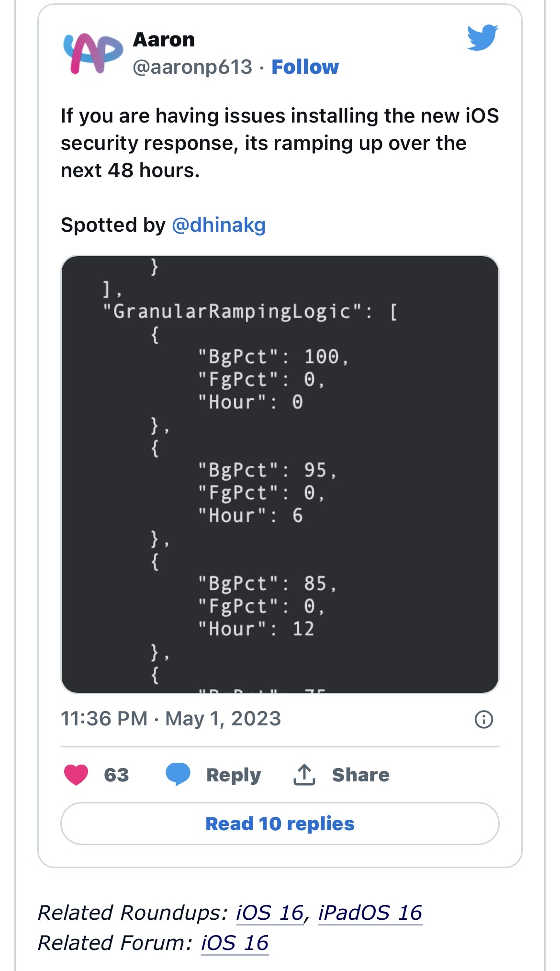Open Aaron's AP profile avatar
The height and width of the screenshot is (971, 560).
pyautogui.click(x=93, y=54)
